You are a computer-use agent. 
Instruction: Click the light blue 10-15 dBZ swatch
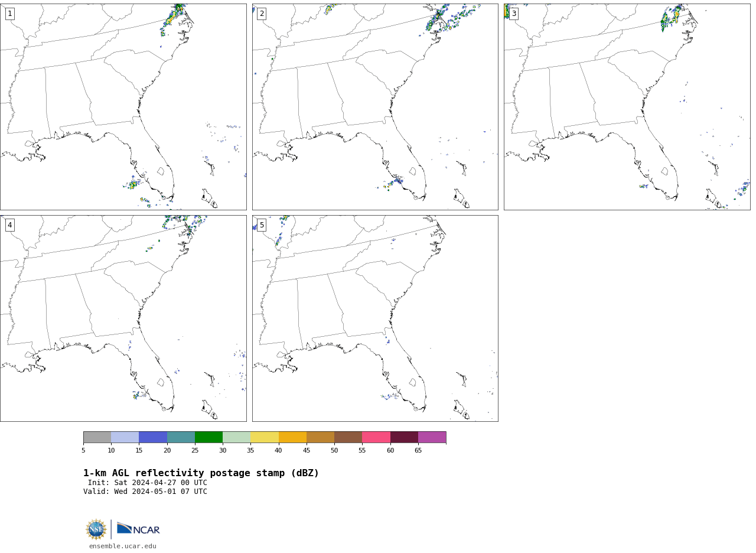click(125, 437)
